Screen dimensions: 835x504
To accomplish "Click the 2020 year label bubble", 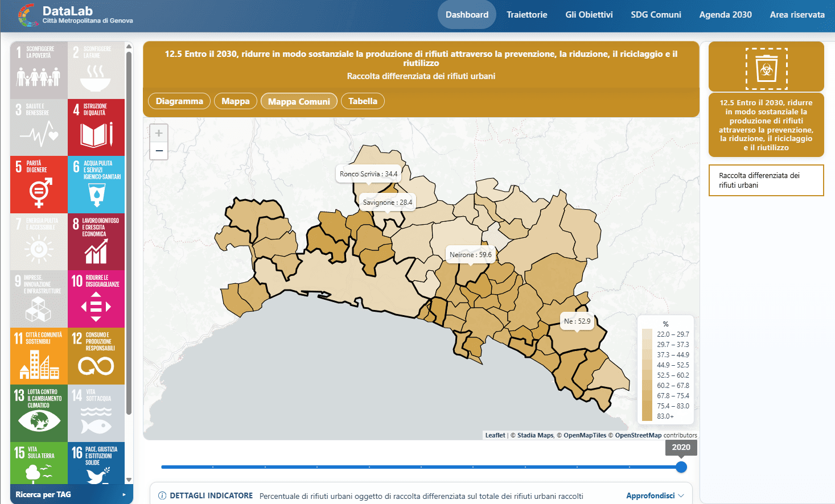I will pos(681,447).
